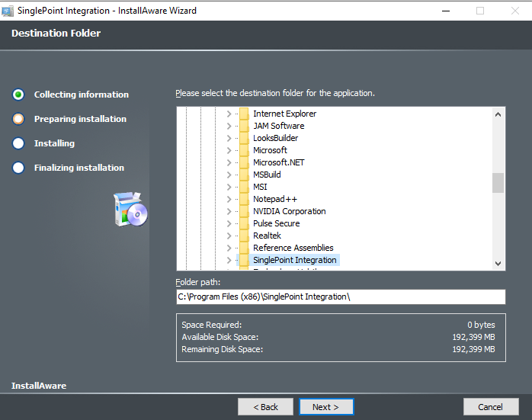Click the Preparing installation step indicator

(x=18, y=119)
